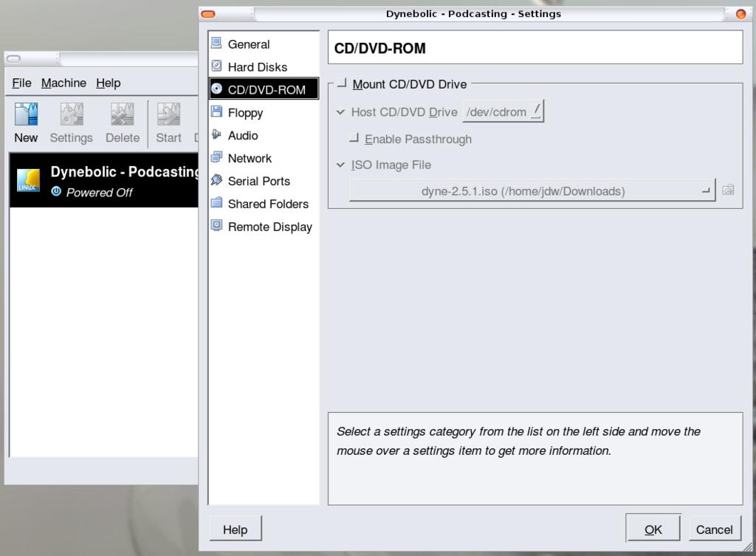Select the Hard Disks settings category
The width and height of the screenshot is (756, 556).
tap(257, 67)
